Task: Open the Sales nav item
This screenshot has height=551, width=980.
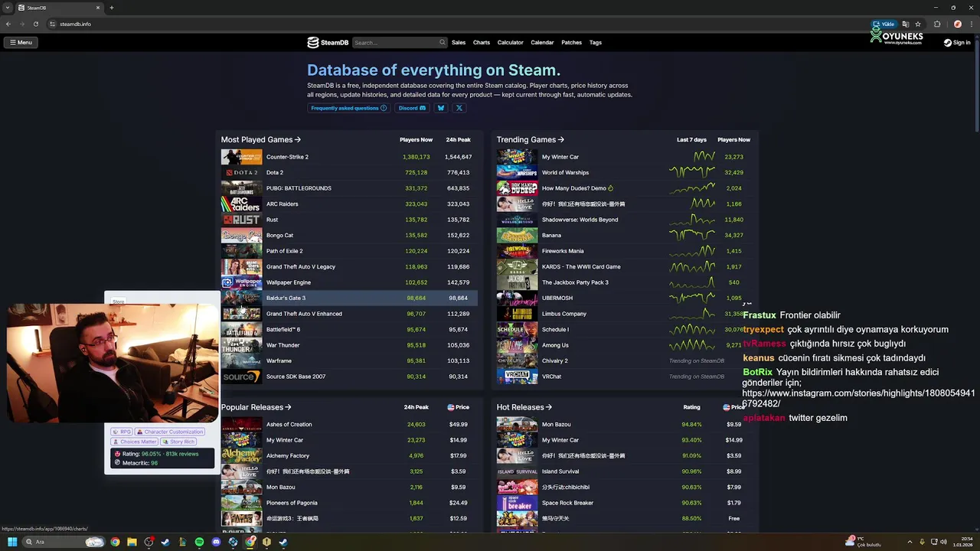Action: [x=459, y=43]
